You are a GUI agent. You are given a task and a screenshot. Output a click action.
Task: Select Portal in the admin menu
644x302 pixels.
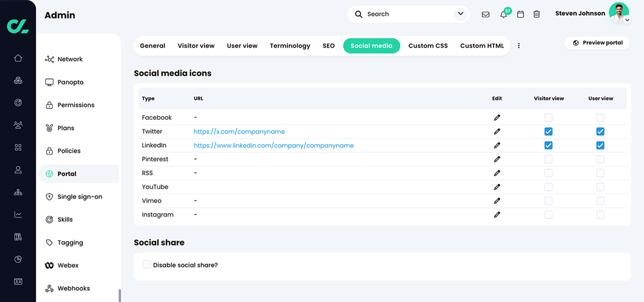[x=78, y=174]
